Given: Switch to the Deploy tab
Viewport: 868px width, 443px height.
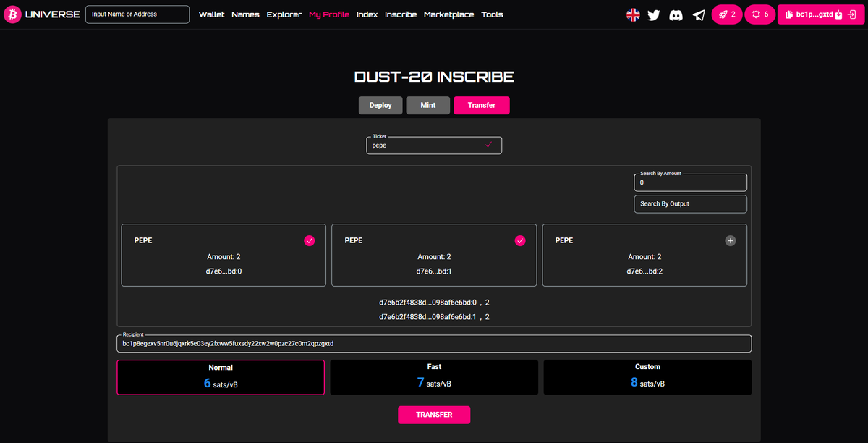Looking at the screenshot, I should (x=380, y=105).
